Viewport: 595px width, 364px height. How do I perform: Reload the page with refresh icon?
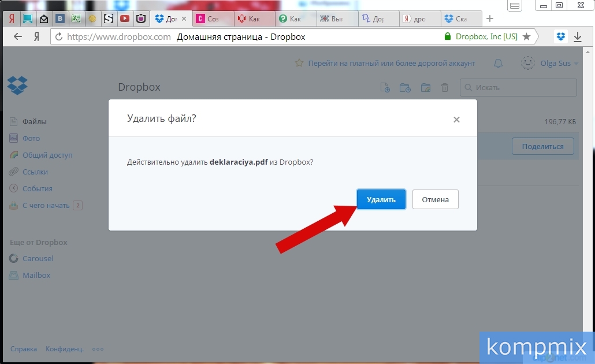pyautogui.click(x=59, y=37)
